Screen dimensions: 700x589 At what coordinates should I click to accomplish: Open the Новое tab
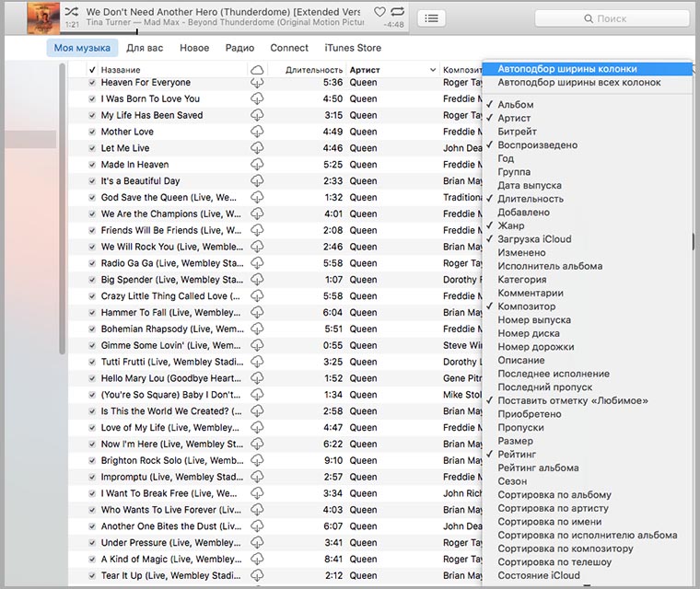point(194,48)
